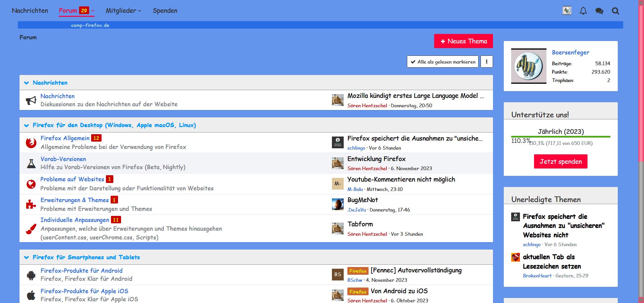Open Firefox Allgemein forum

(x=65, y=138)
